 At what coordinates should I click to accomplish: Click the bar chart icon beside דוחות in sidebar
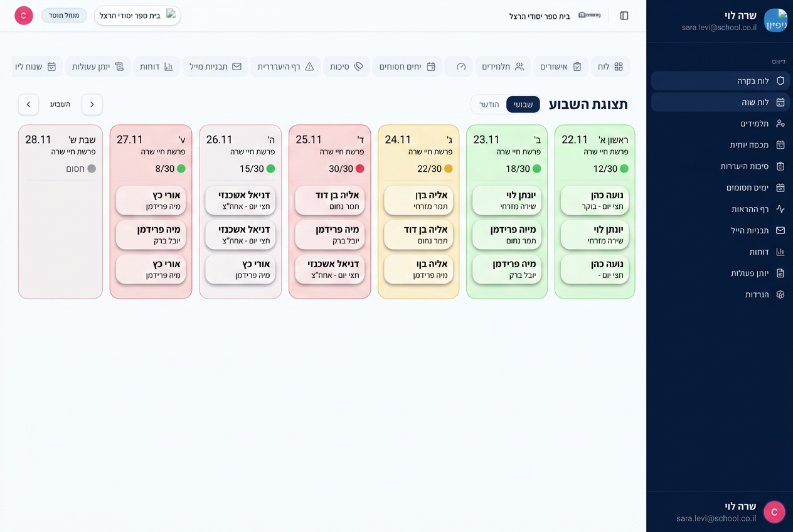[x=780, y=252]
